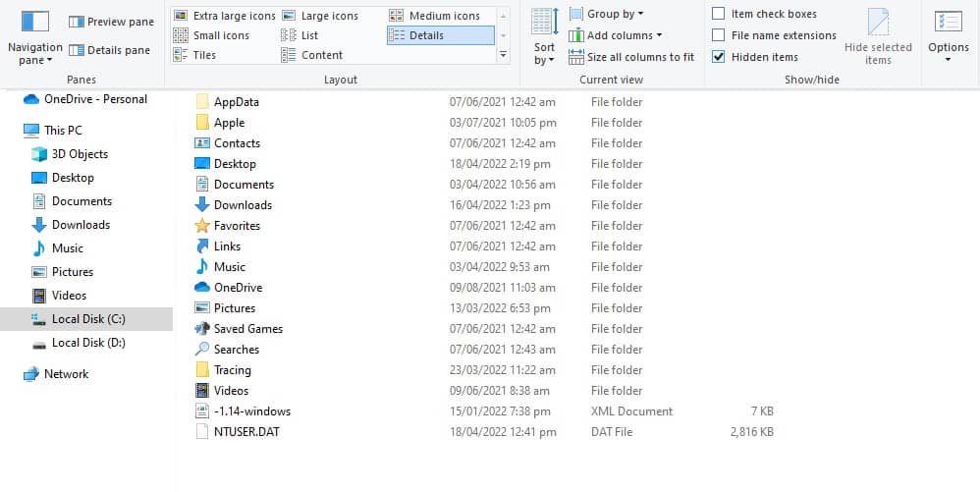This screenshot has width=980, height=492.
Task: Click the Music note icon in file list
Action: pos(202,267)
